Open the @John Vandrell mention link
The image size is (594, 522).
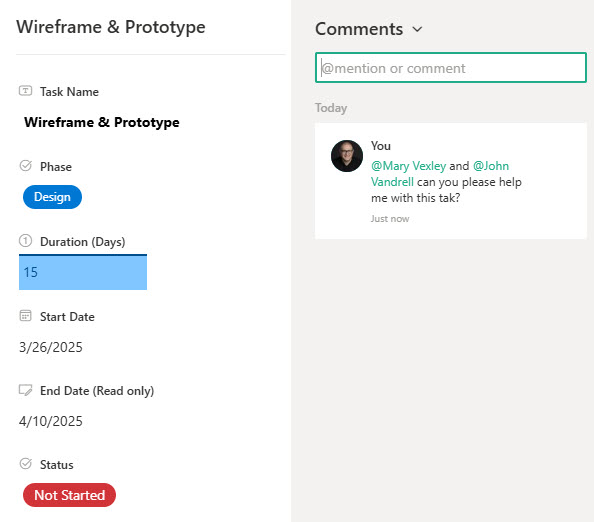pos(491,166)
